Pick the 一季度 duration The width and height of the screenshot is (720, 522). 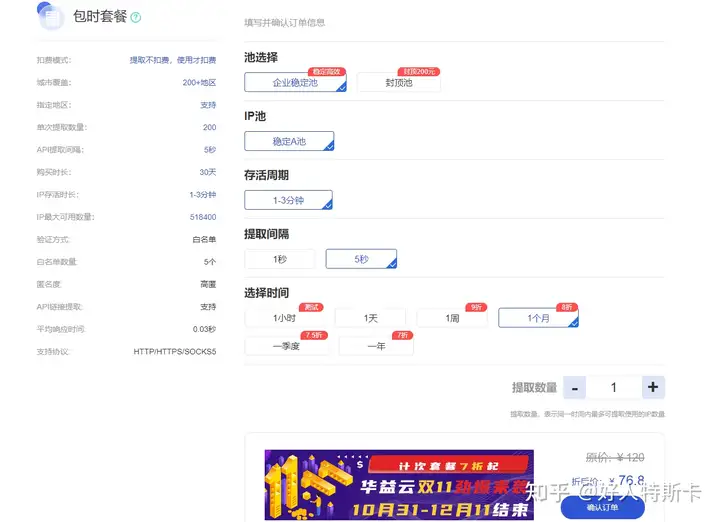pos(287,346)
